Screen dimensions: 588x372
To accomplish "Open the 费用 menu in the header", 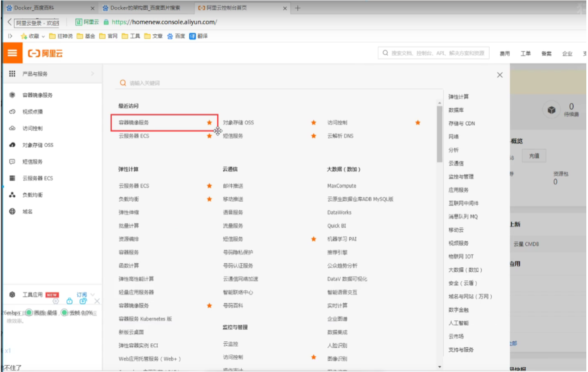I will [505, 53].
